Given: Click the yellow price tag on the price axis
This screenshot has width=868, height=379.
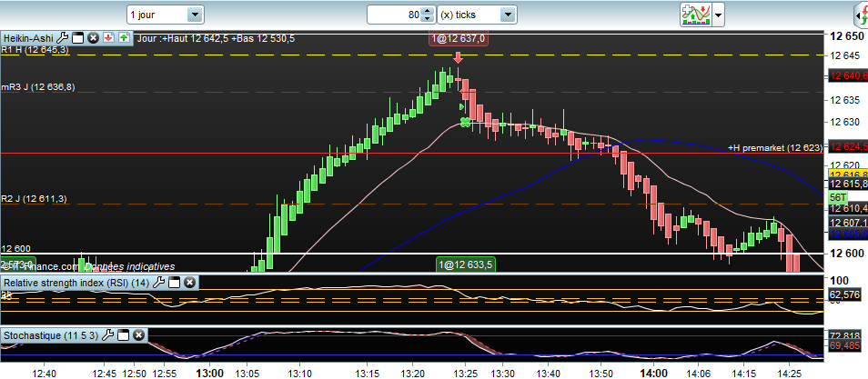Looking at the screenshot, I should tap(847, 175).
